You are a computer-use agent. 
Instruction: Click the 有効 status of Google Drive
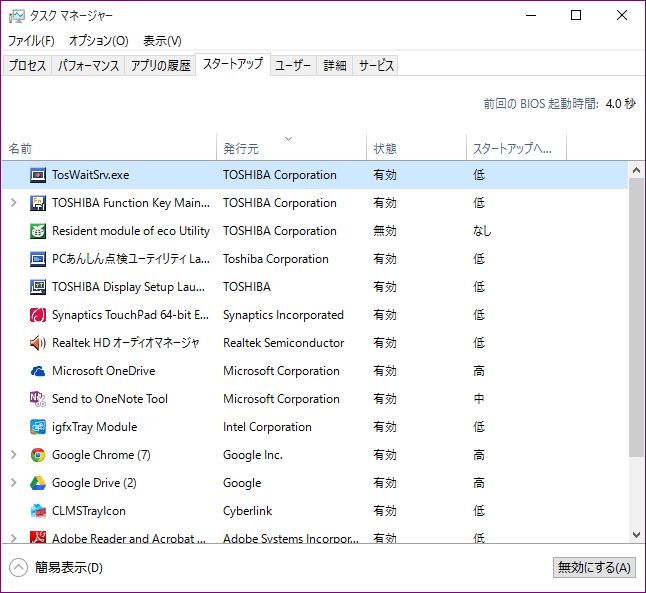coord(385,483)
